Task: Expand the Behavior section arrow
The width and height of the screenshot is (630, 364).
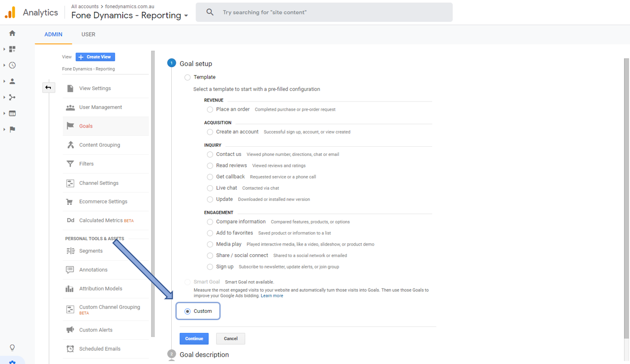Action: click(4, 113)
